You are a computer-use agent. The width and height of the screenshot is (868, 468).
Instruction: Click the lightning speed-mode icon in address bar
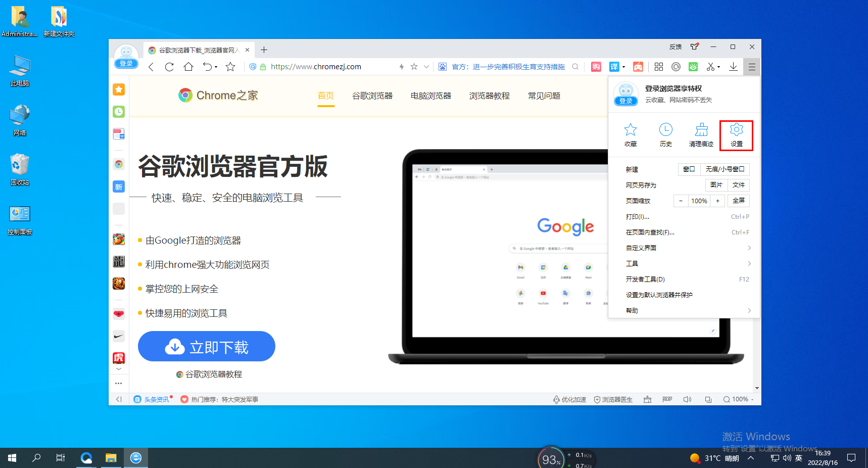click(402, 67)
